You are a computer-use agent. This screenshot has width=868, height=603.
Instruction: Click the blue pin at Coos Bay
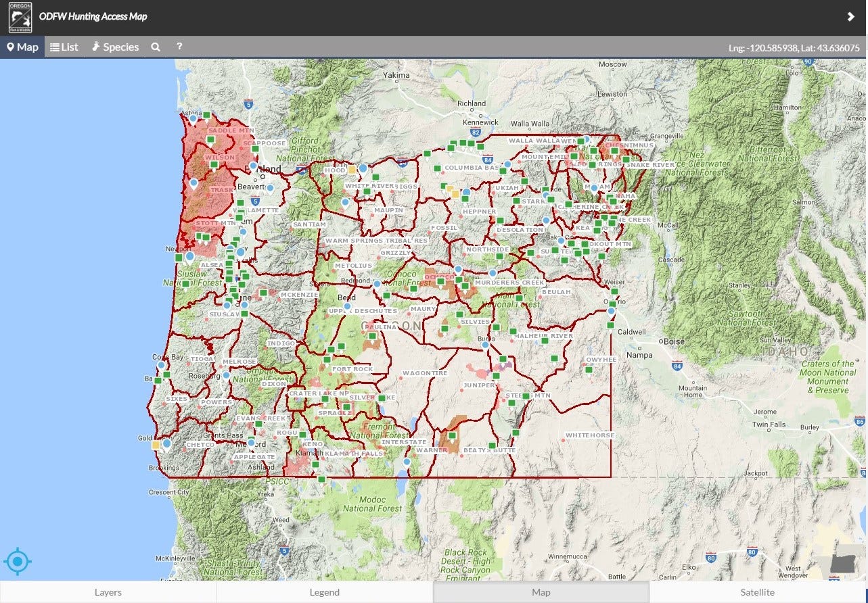tap(161, 365)
